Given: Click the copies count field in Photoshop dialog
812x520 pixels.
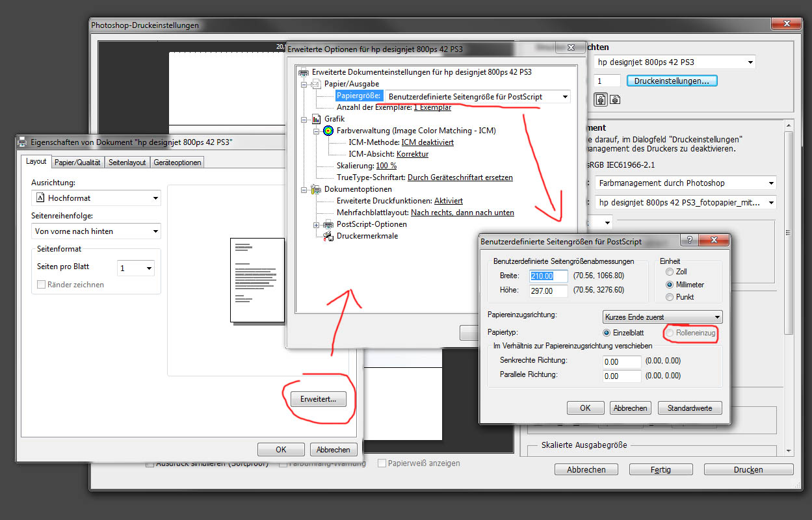Looking at the screenshot, I should [x=607, y=81].
